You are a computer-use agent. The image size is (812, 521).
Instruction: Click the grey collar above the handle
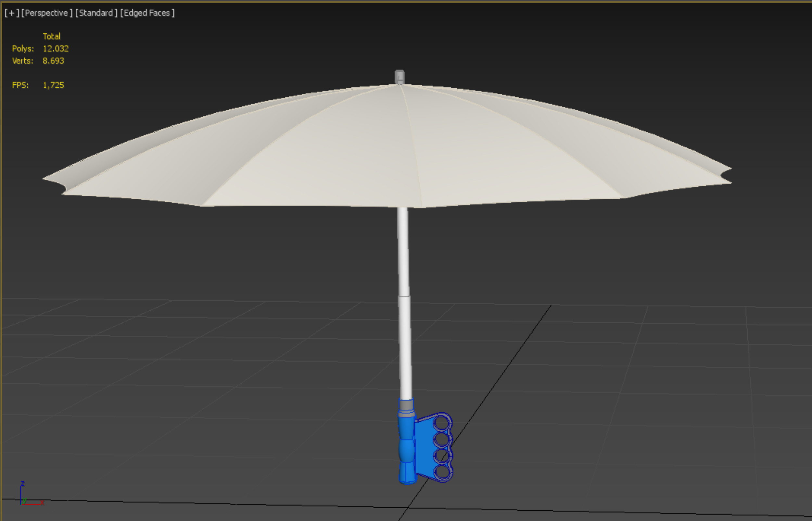tap(406, 405)
